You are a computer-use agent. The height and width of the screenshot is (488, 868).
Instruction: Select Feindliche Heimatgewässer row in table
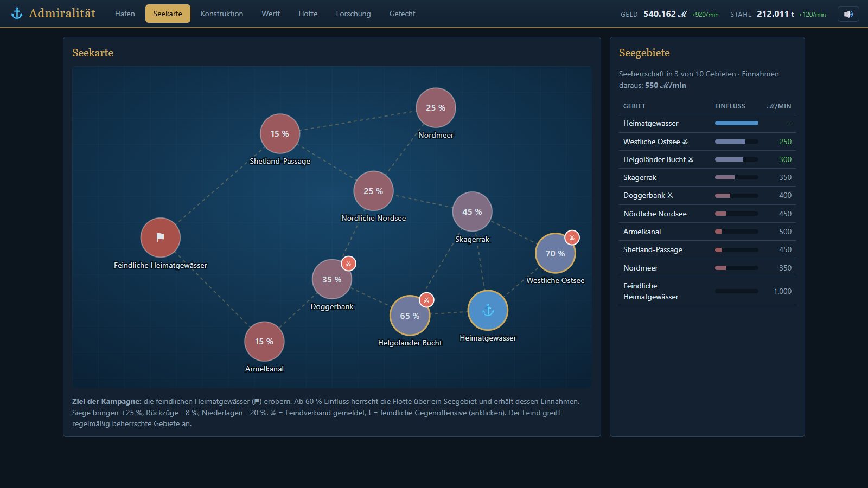pos(707,291)
